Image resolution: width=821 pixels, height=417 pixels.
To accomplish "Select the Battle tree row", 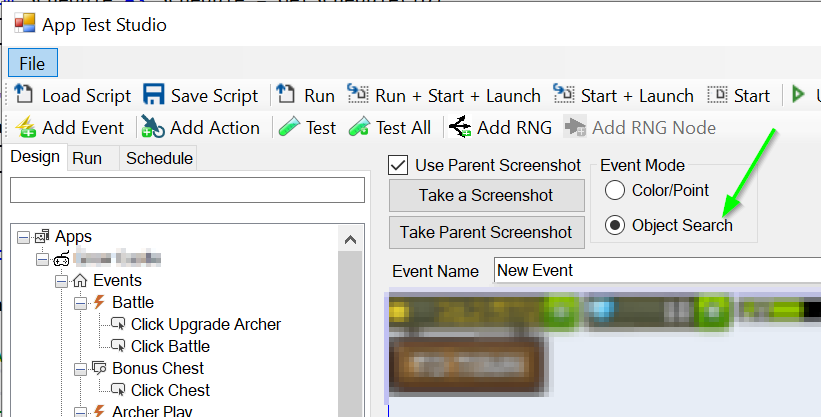I will pos(133,302).
